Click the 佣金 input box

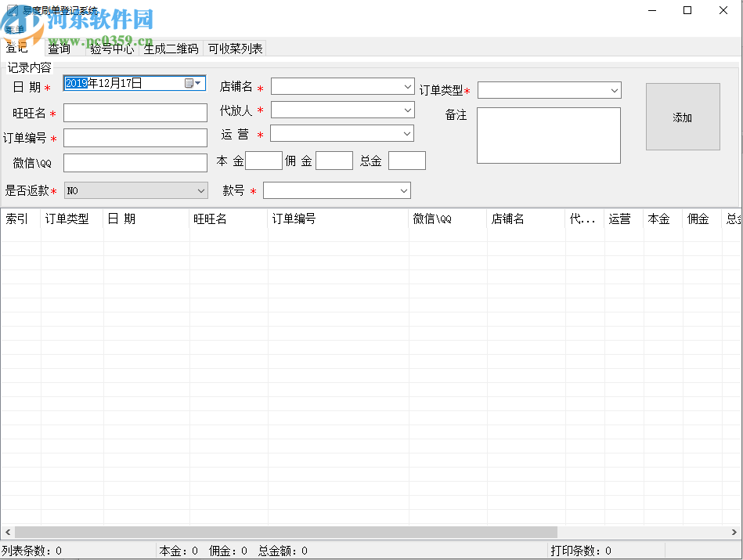coord(334,161)
